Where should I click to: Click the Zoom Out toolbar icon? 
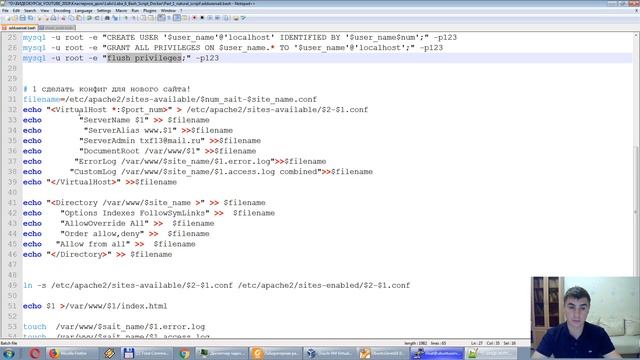[134, 18]
